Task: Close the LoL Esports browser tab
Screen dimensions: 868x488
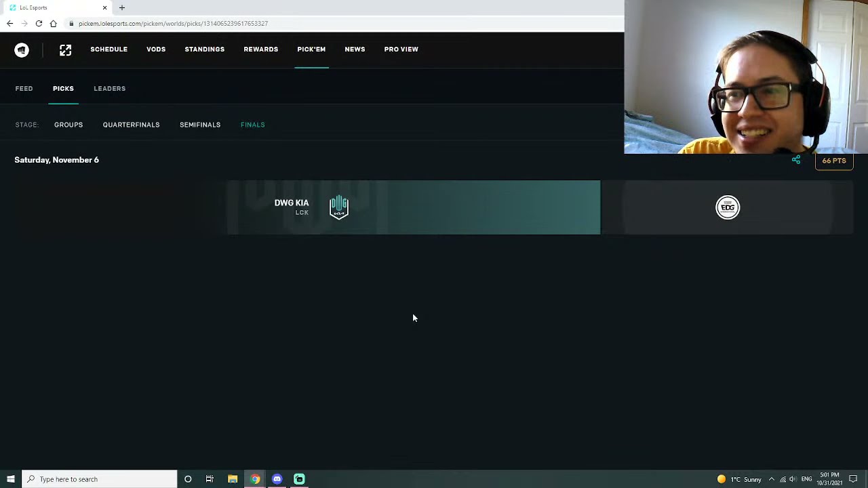Action: pyautogui.click(x=104, y=7)
